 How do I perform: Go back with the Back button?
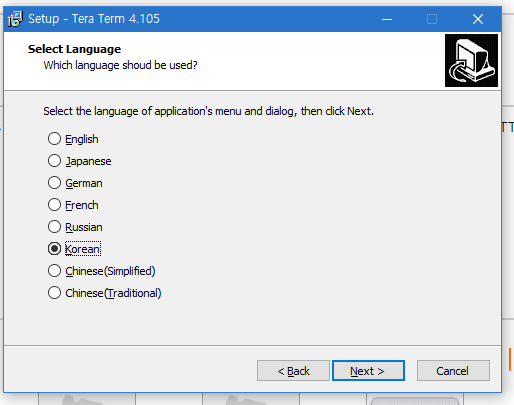coord(293,371)
